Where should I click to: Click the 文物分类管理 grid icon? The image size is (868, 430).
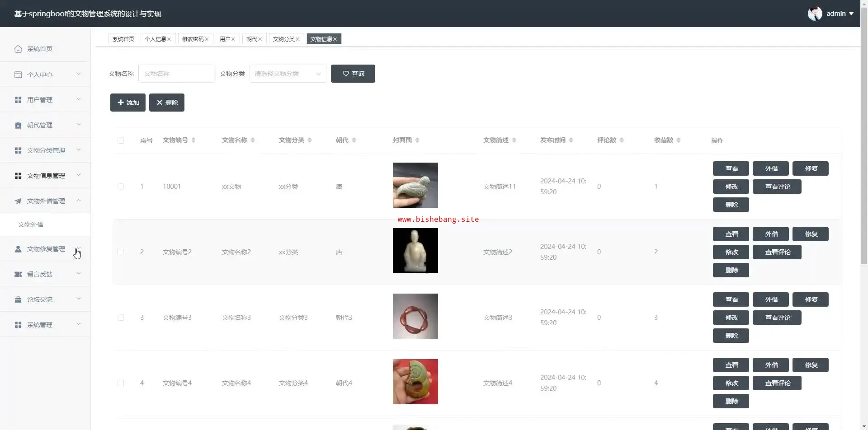coord(18,150)
